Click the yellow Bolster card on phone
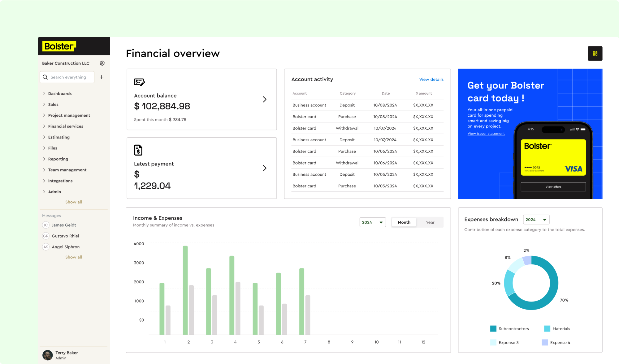 pyautogui.click(x=553, y=157)
